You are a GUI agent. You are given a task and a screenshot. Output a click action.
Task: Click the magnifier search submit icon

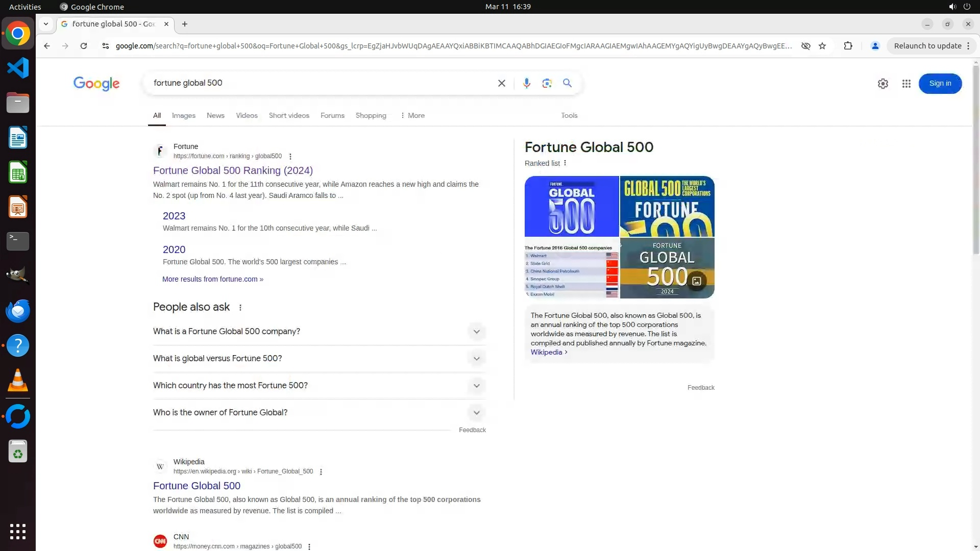567,83
